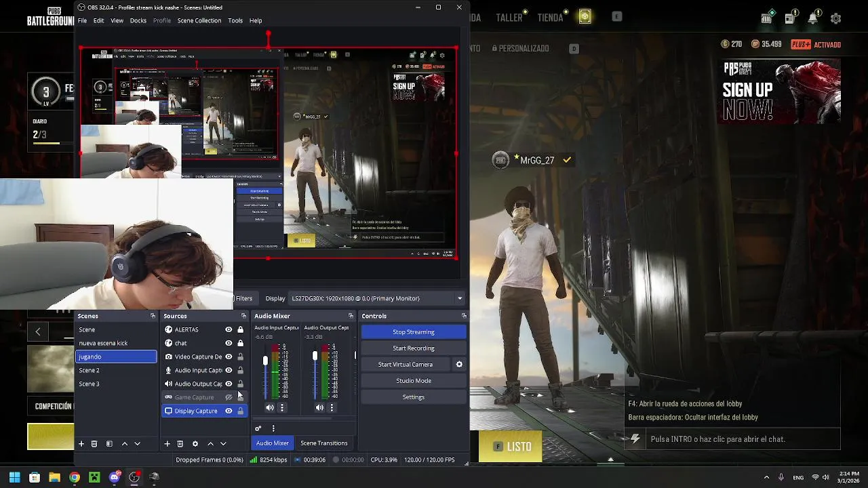Click Start Virtual Camera button
This screenshot has width=868, height=488.
(x=406, y=365)
